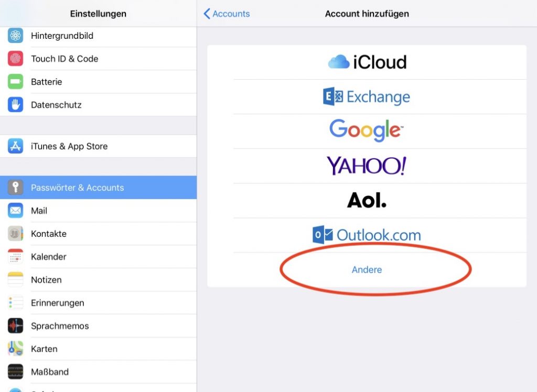537x392 pixels.
Task: Open Kontakte settings row
Action: pyautogui.click(x=98, y=234)
